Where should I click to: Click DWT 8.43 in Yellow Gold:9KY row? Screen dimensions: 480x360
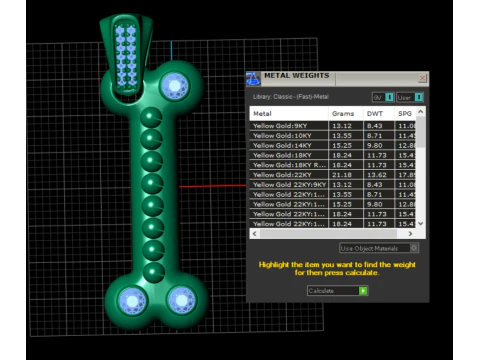(375, 126)
